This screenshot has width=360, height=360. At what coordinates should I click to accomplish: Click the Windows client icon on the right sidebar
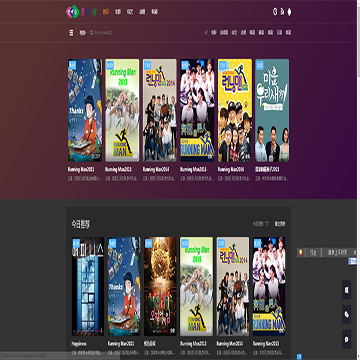(x=346, y=290)
